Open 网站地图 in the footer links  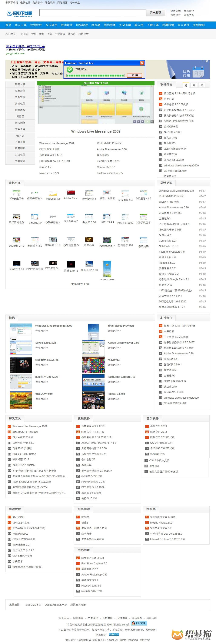(137, 618)
